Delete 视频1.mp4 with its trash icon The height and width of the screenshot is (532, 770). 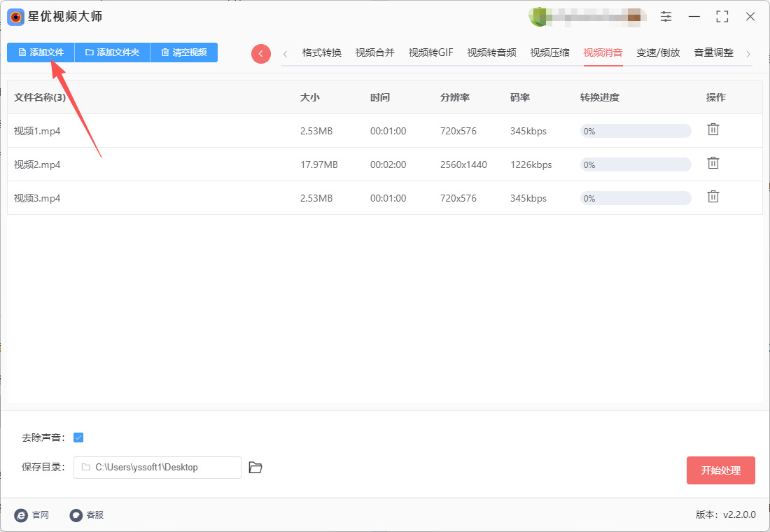[x=713, y=129]
